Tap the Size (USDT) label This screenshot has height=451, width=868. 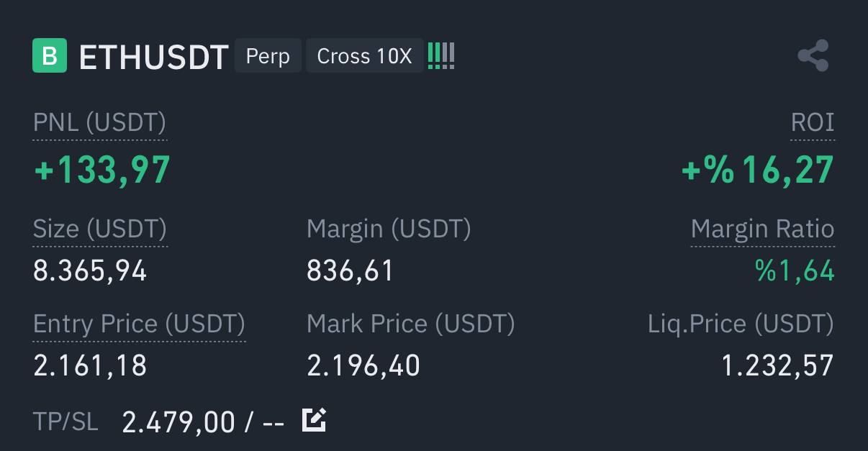pyautogui.click(x=100, y=229)
